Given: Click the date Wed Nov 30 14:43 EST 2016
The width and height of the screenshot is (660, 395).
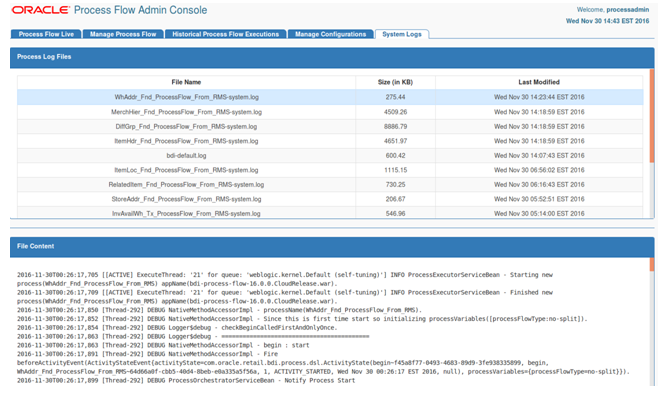Looking at the screenshot, I should point(607,21).
